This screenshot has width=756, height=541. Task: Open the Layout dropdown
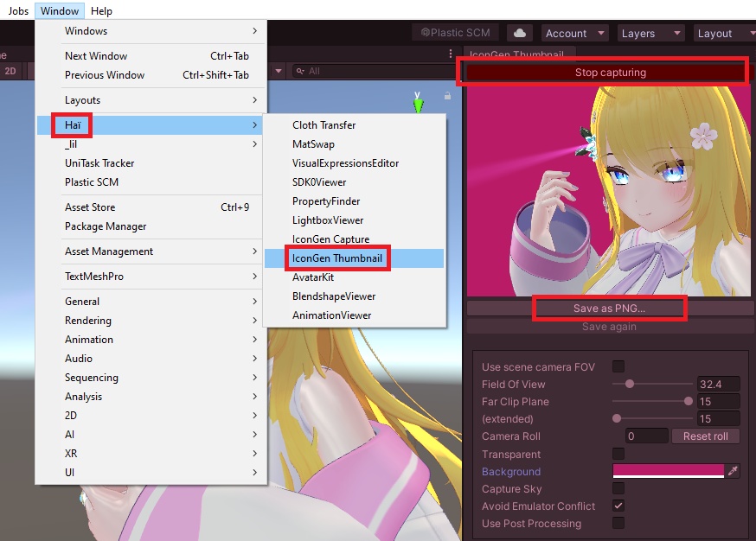[x=725, y=33]
